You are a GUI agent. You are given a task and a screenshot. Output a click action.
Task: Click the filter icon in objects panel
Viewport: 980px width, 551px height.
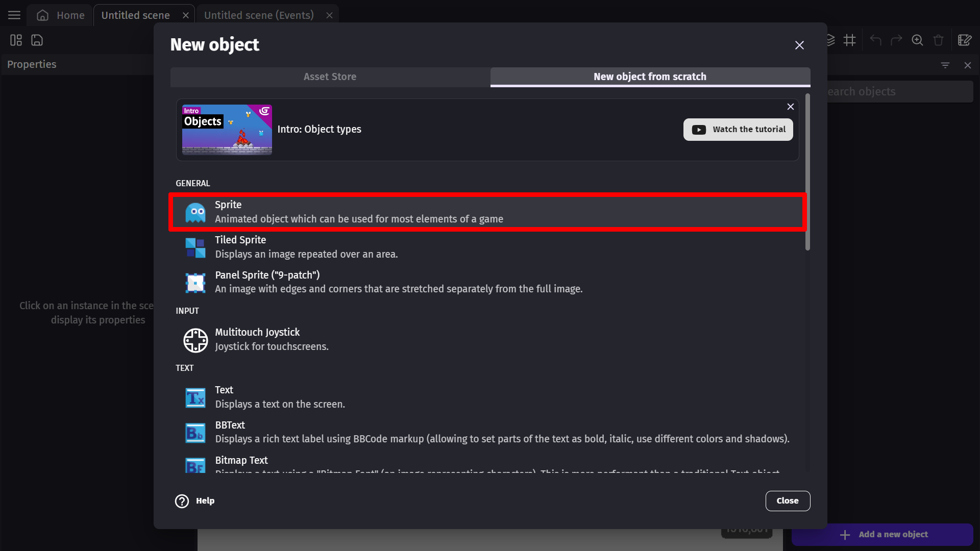[946, 65]
